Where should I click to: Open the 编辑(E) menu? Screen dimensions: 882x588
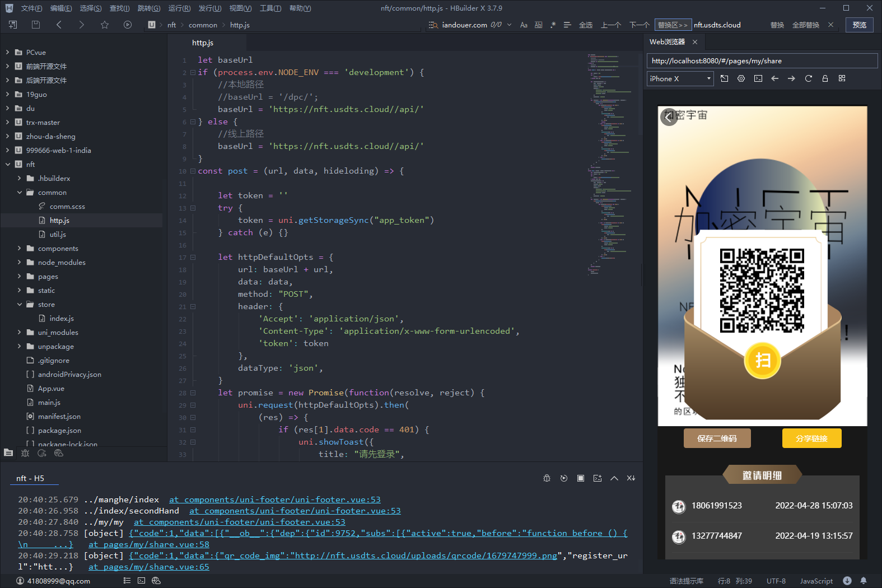[x=61, y=8]
